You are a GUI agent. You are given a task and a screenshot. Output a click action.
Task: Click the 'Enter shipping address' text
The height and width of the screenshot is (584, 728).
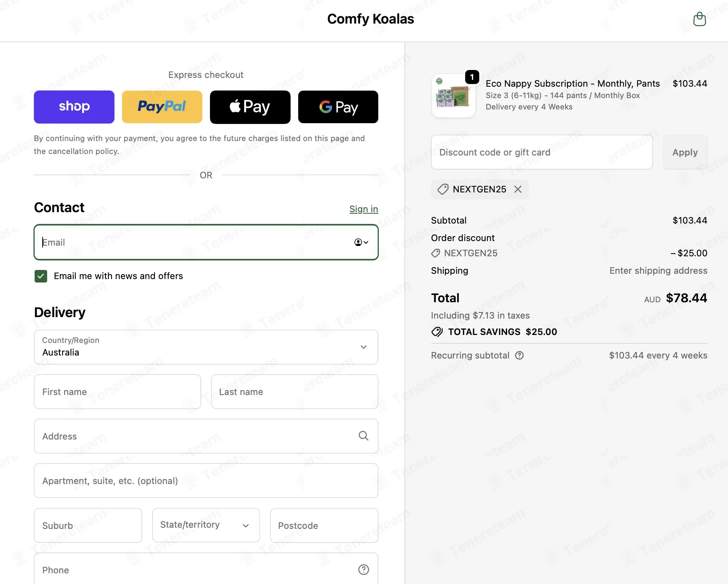(x=658, y=271)
